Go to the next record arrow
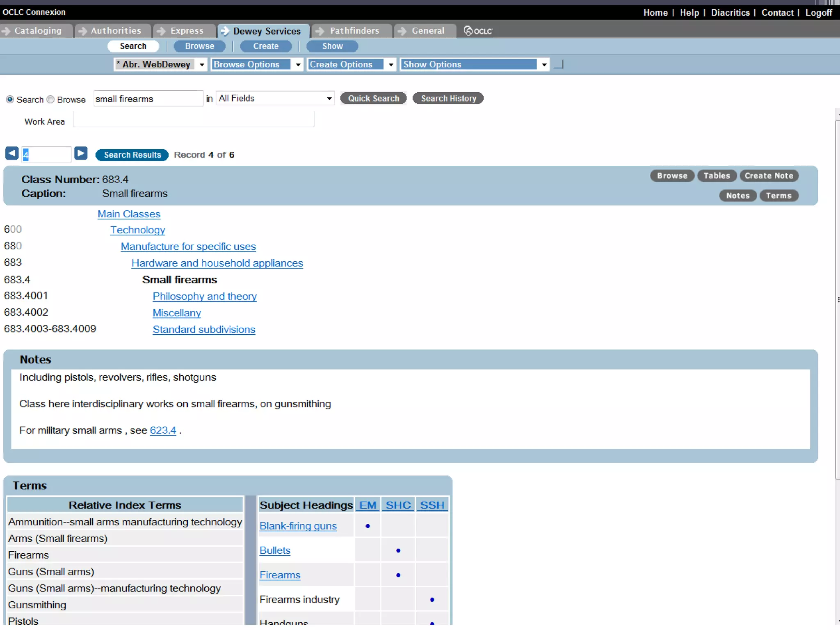The width and height of the screenshot is (840, 630). (81, 153)
